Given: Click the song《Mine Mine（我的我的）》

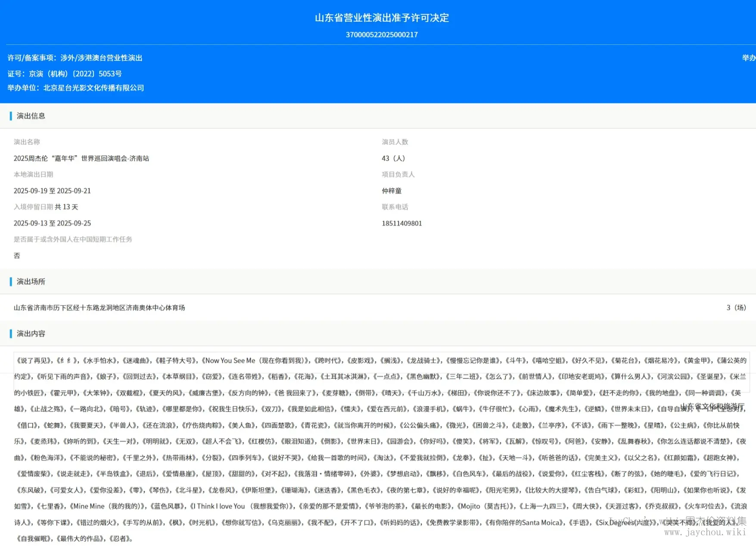Looking at the screenshot, I should pos(108,506).
